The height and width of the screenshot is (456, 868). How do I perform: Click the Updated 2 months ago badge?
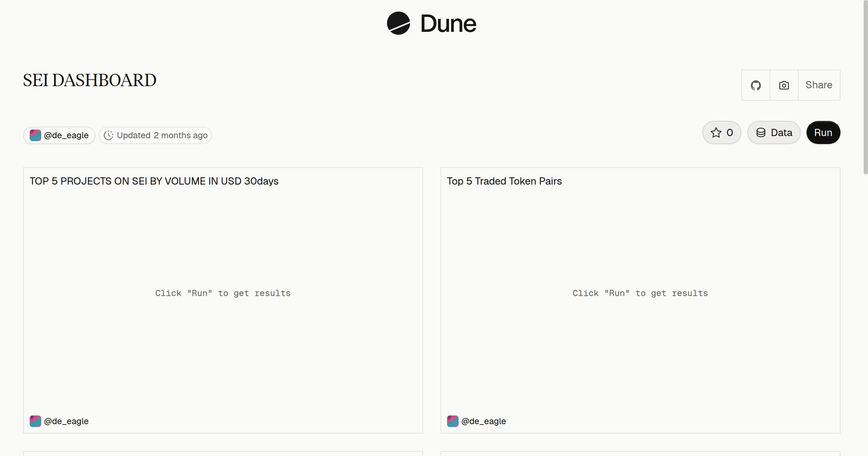pyautogui.click(x=155, y=135)
